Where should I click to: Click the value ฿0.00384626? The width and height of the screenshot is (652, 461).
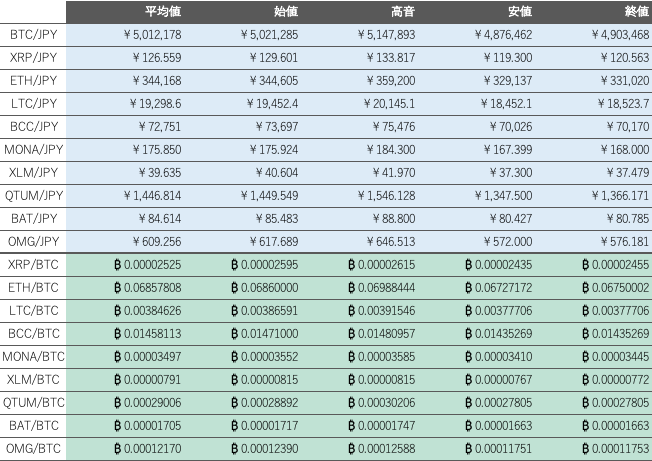point(148,310)
